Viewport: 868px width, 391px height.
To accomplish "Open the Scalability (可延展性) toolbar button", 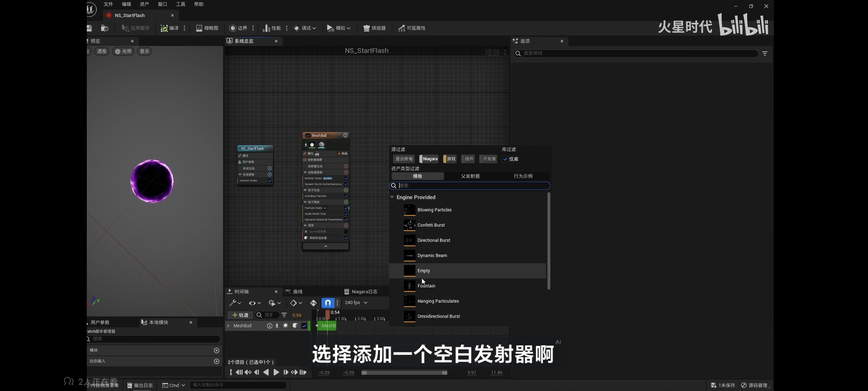I will (x=412, y=28).
